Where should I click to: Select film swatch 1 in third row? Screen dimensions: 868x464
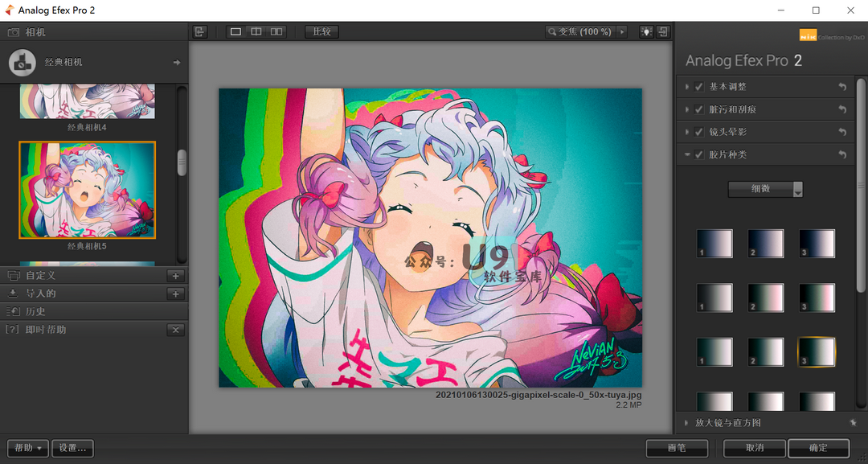tap(714, 352)
